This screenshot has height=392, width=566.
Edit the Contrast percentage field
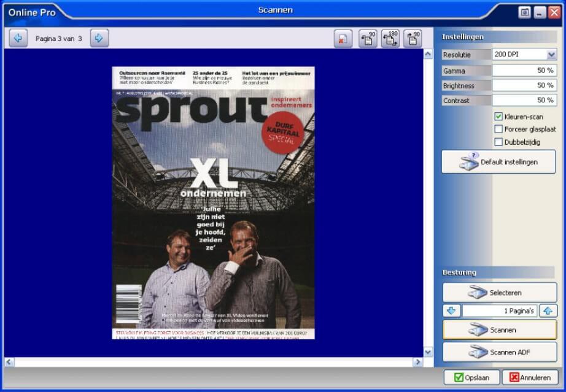[x=524, y=100]
